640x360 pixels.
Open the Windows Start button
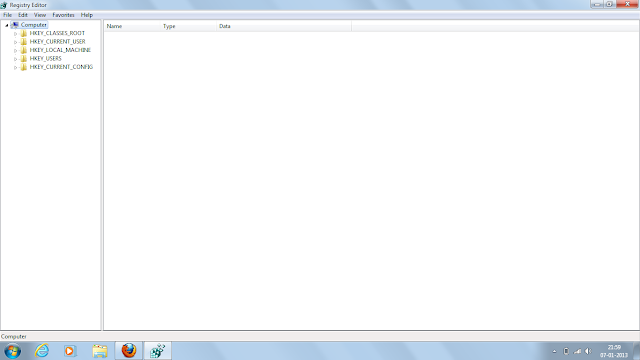[x=13, y=351]
